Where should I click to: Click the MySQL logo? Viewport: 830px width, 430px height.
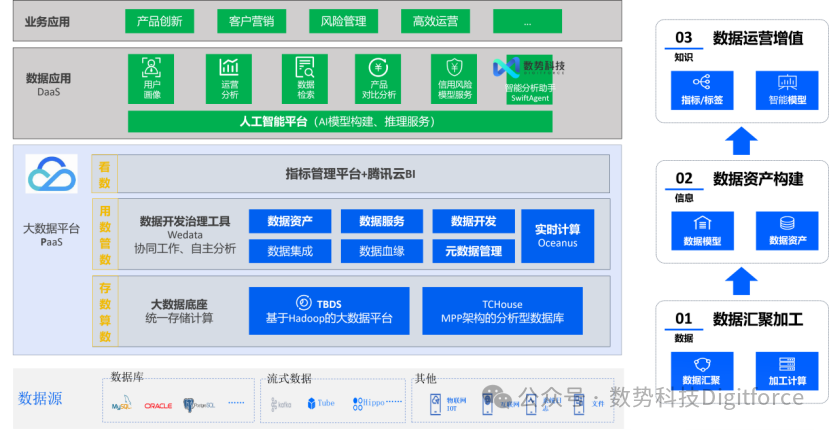(x=121, y=403)
